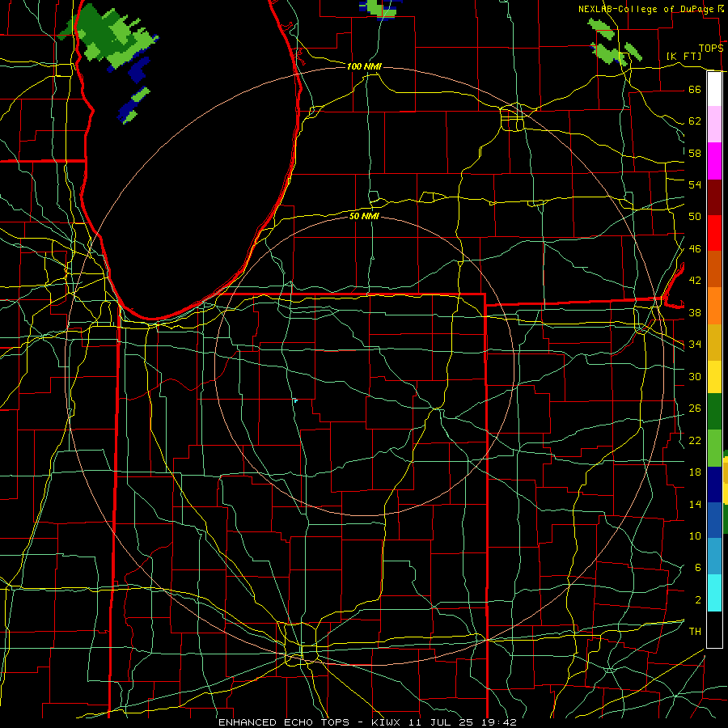Click the 18 value on the legend
This screenshot has width=728, height=728.
click(695, 472)
